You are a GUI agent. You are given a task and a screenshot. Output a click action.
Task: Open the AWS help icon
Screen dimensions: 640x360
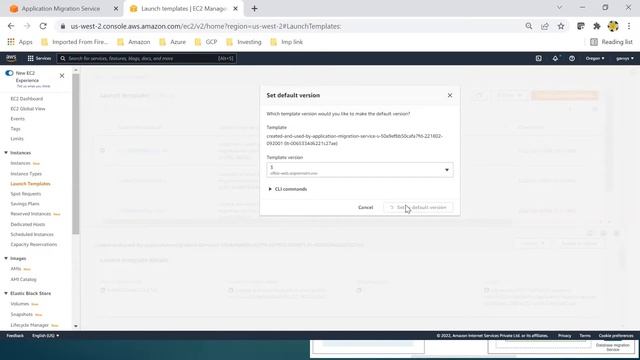tap(572, 58)
